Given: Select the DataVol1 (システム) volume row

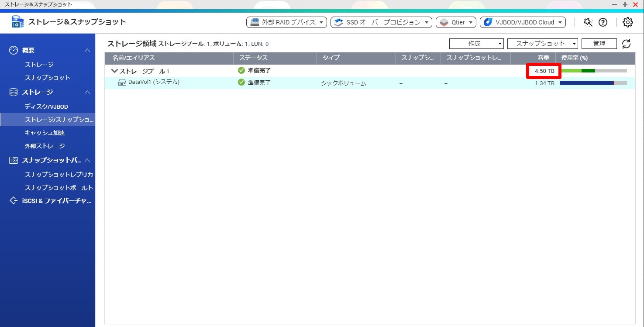Looking at the screenshot, I should pos(370,83).
